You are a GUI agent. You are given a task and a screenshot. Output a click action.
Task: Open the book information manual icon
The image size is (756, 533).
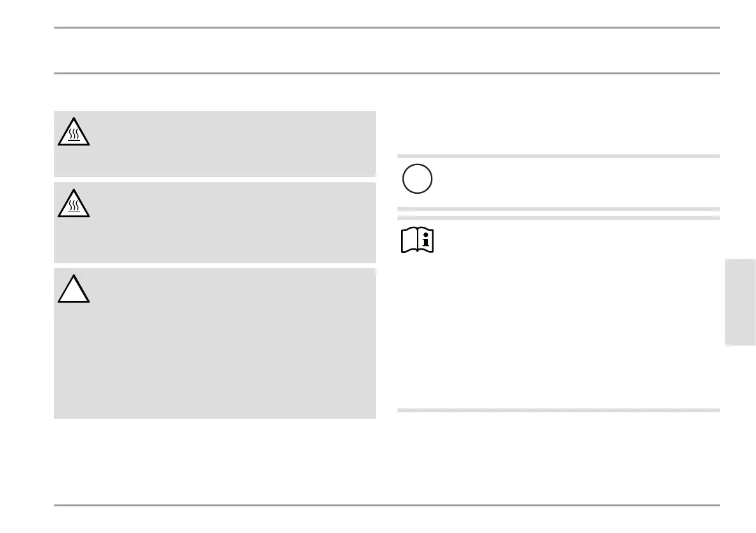(418, 240)
